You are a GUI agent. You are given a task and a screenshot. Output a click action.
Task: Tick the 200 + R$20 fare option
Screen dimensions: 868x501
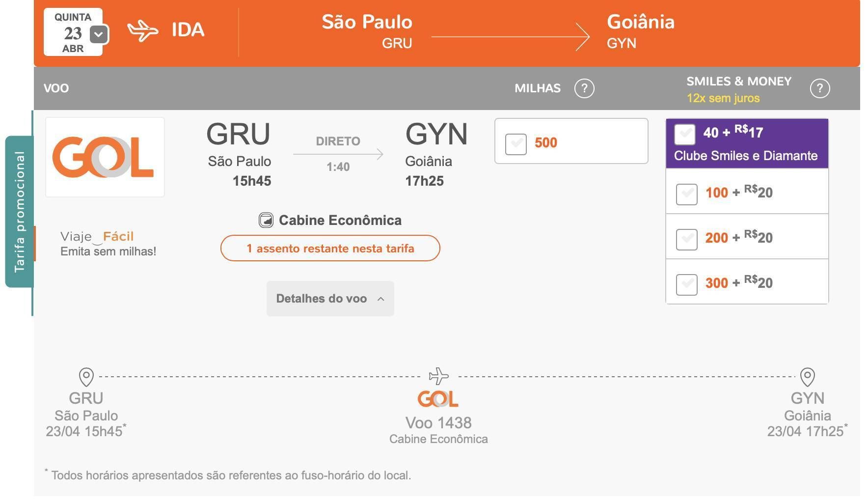686,239
